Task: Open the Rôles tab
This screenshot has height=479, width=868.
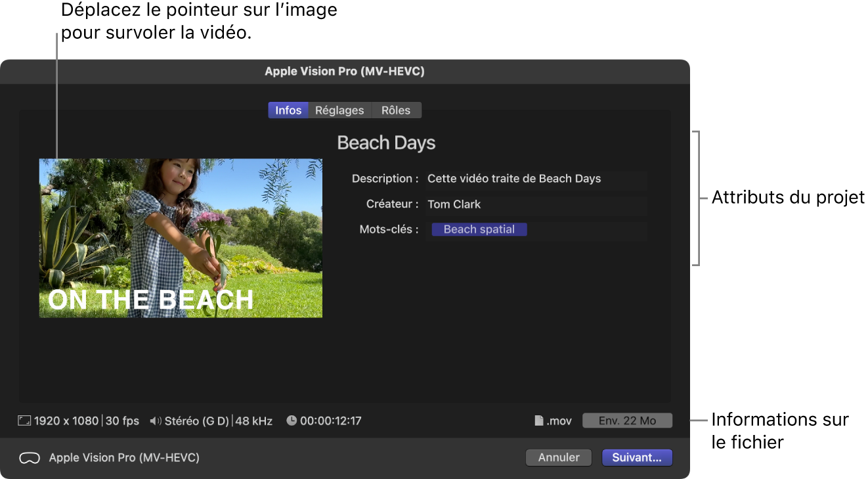Action: (396, 110)
